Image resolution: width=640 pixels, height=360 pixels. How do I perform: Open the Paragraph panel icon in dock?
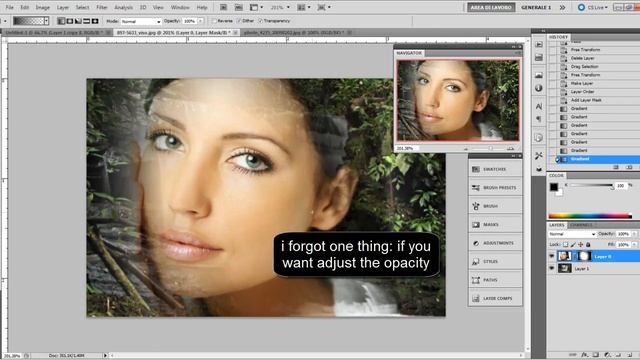539,119
